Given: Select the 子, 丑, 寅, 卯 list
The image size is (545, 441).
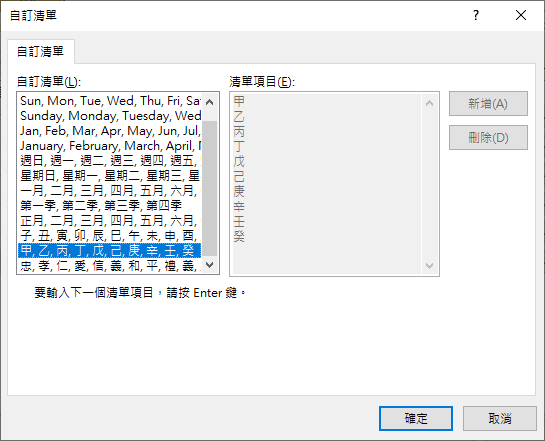Looking at the screenshot, I should click(109, 235).
